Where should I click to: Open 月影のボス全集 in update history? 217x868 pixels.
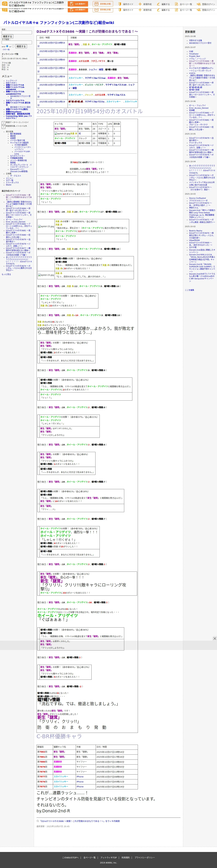(x=195, y=40)
